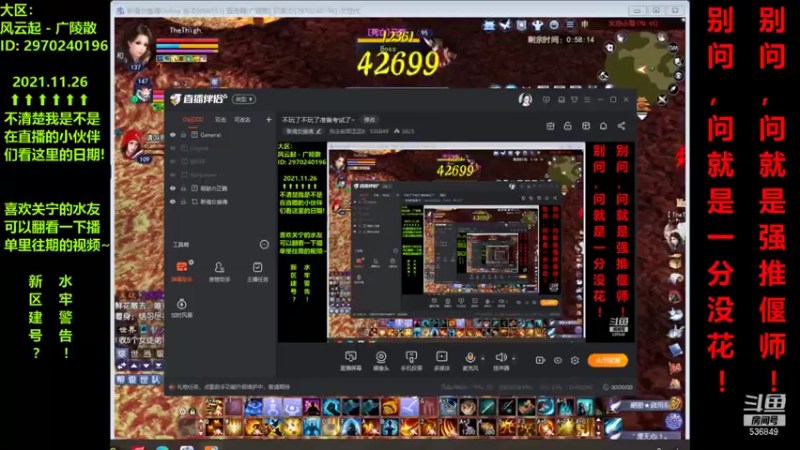The height and width of the screenshot is (450, 800).
Task: Toggle visibility of second source row
Action: point(173,148)
